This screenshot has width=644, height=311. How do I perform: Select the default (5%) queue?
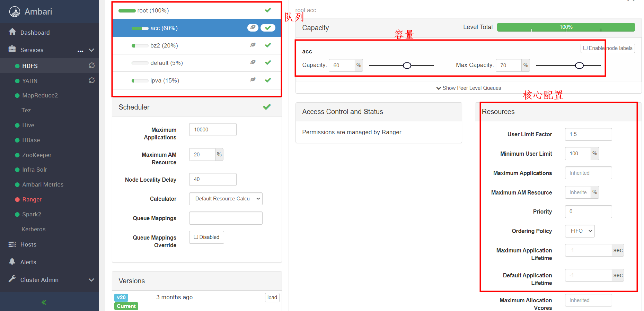tap(197, 63)
